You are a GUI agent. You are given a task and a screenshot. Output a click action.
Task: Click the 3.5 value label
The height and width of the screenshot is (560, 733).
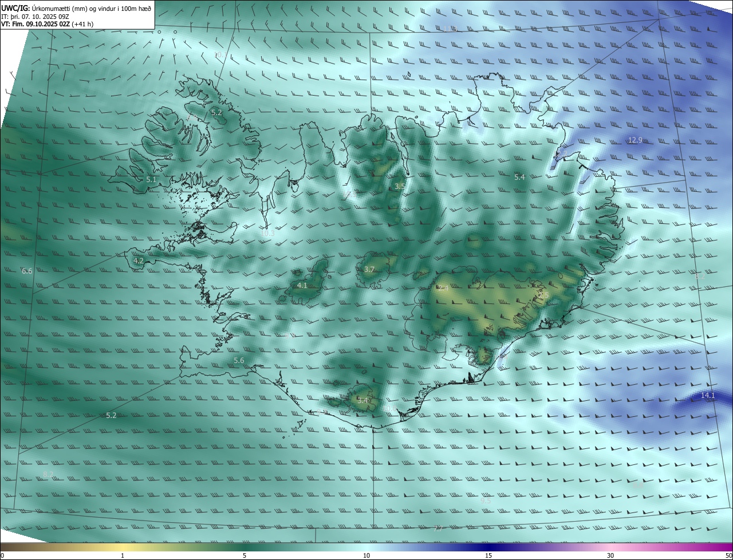pyautogui.click(x=400, y=187)
